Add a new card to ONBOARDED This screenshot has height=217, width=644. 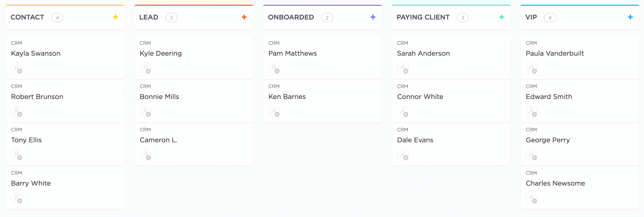click(373, 17)
